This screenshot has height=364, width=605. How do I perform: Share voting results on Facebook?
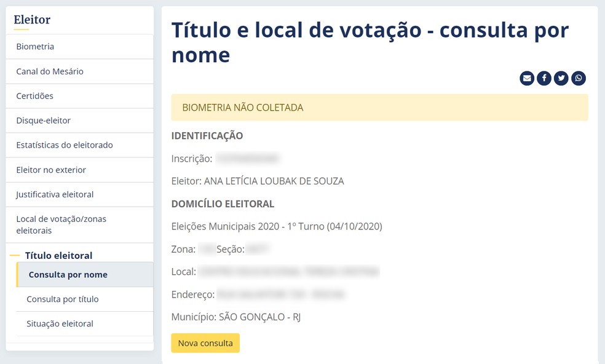point(544,78)
